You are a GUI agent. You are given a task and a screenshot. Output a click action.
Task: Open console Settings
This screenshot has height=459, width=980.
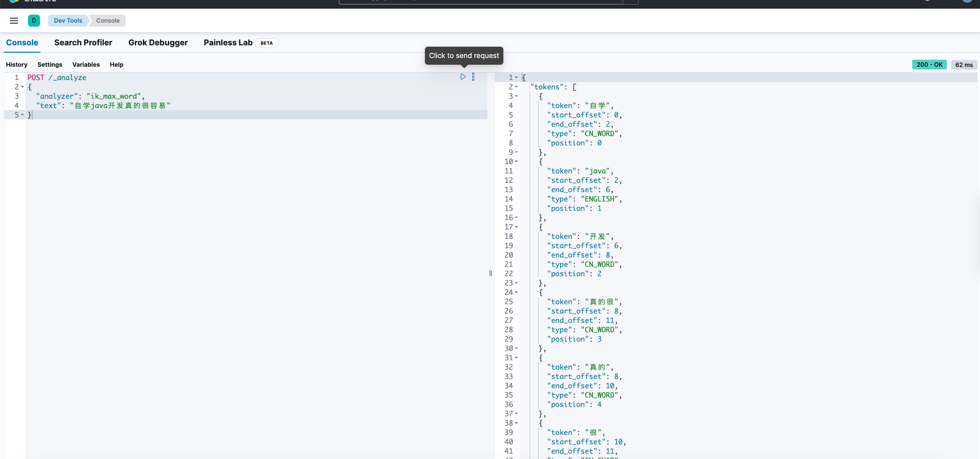[49, 65]
